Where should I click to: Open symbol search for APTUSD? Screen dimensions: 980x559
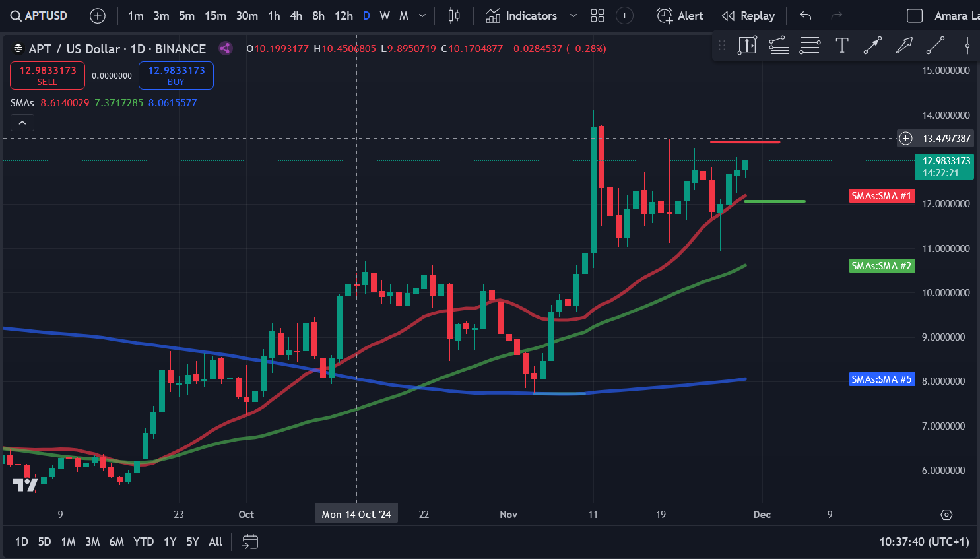point(39,16)
